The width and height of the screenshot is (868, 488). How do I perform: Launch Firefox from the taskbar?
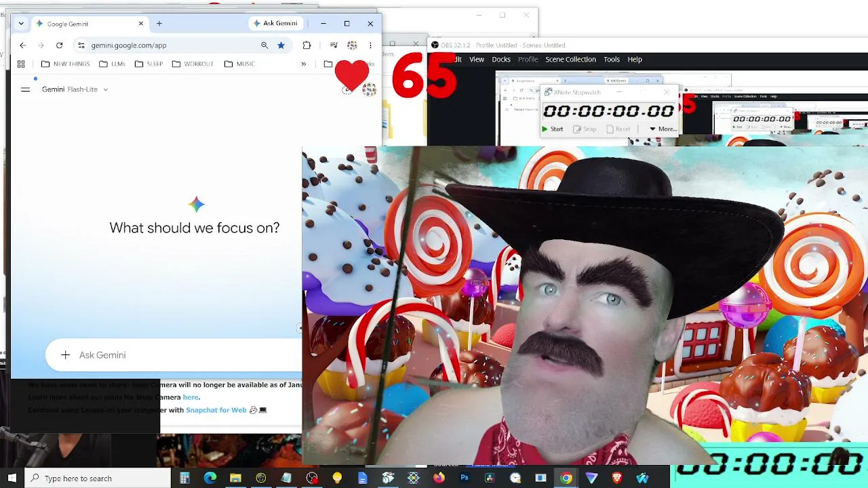(x=439, y=478)
